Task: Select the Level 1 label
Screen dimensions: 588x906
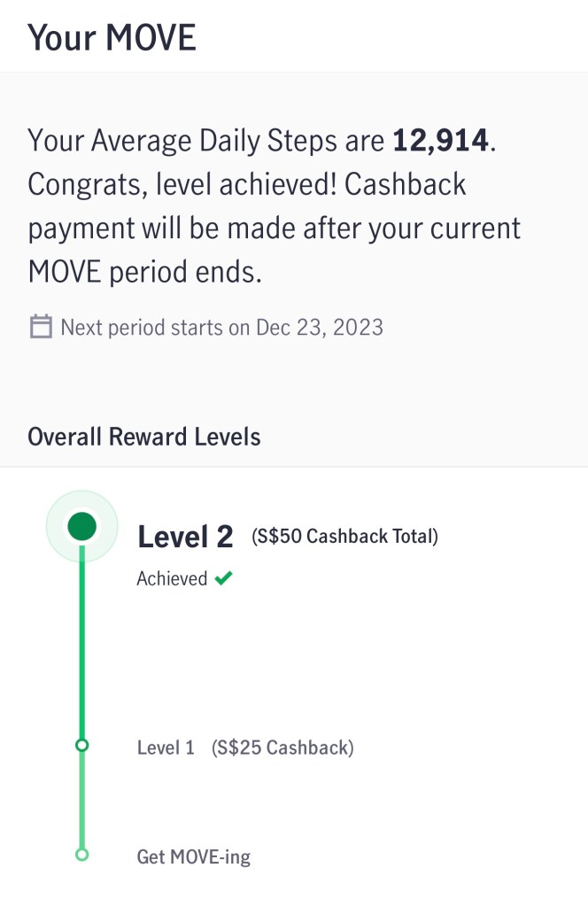Action: 166,747
